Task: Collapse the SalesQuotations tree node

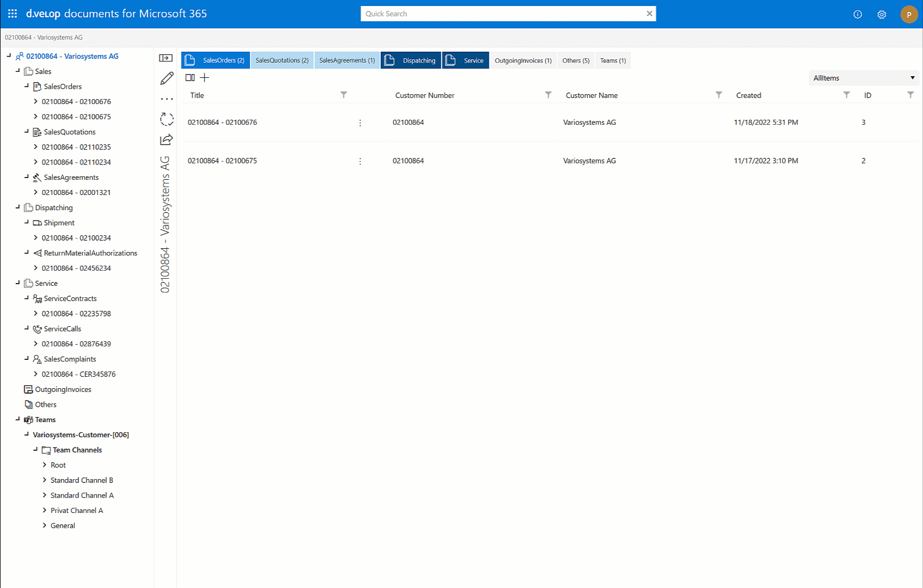Action: pyautogui.click(x=27, y=132)
